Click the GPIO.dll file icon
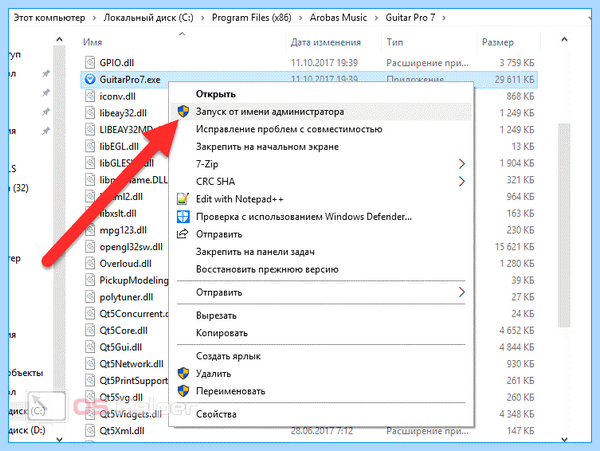This screenshot has width=600, height=451. click(90, 62)
